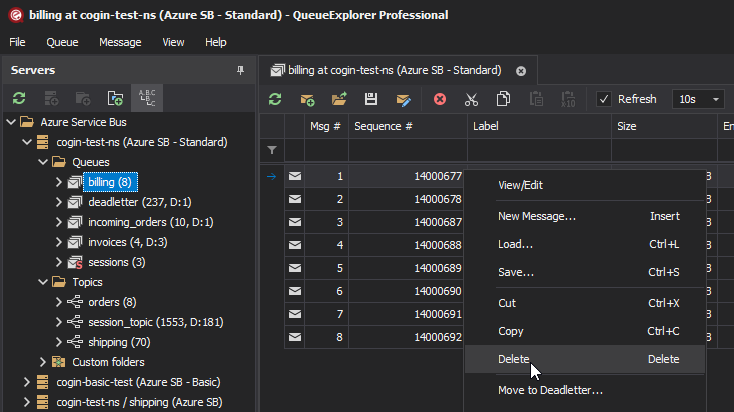Click envelope icon of message 2
This screenshot has height=412, width=734.
coord(295,199)
